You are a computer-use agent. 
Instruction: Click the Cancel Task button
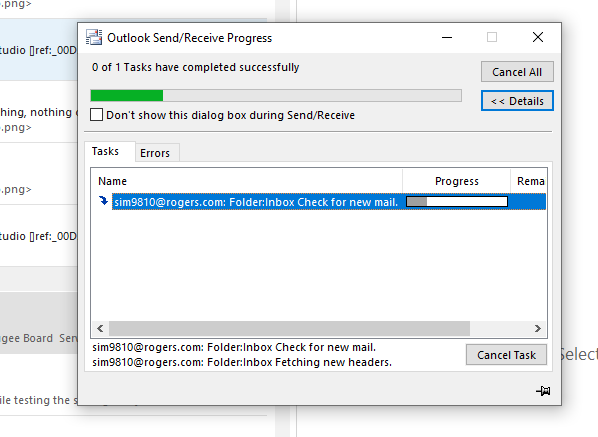pyautogui.click(x=506, y=355)
